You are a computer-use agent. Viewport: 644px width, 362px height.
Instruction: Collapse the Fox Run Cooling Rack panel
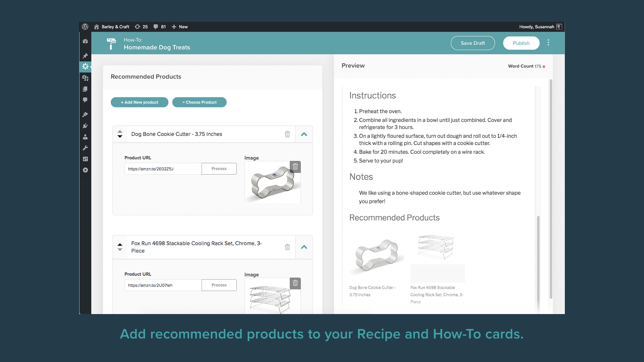(x=304, y=247)
